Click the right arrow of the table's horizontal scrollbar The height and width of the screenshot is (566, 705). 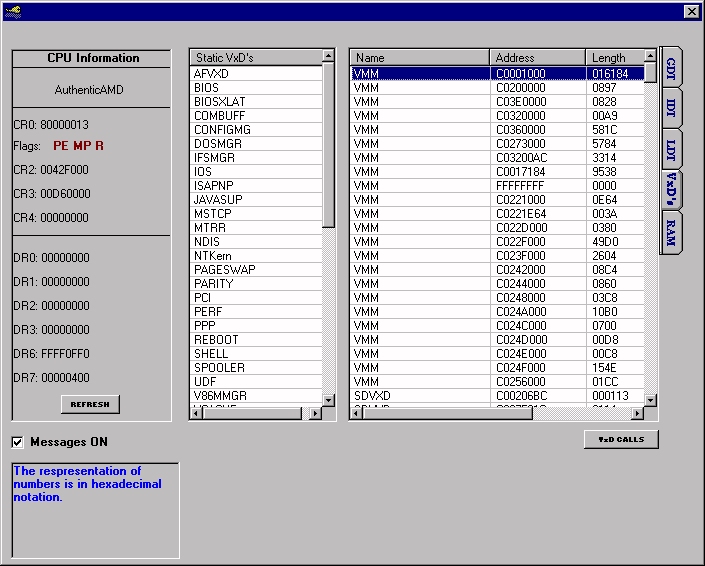637,413
